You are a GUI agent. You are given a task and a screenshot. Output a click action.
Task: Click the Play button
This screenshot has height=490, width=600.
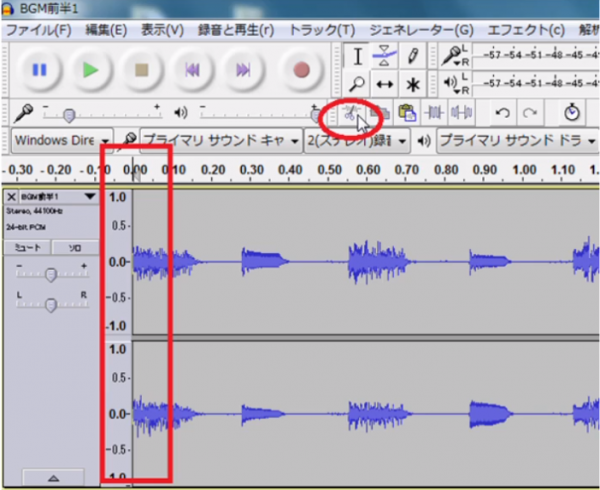pyautogui.click(x=91, y=71)
